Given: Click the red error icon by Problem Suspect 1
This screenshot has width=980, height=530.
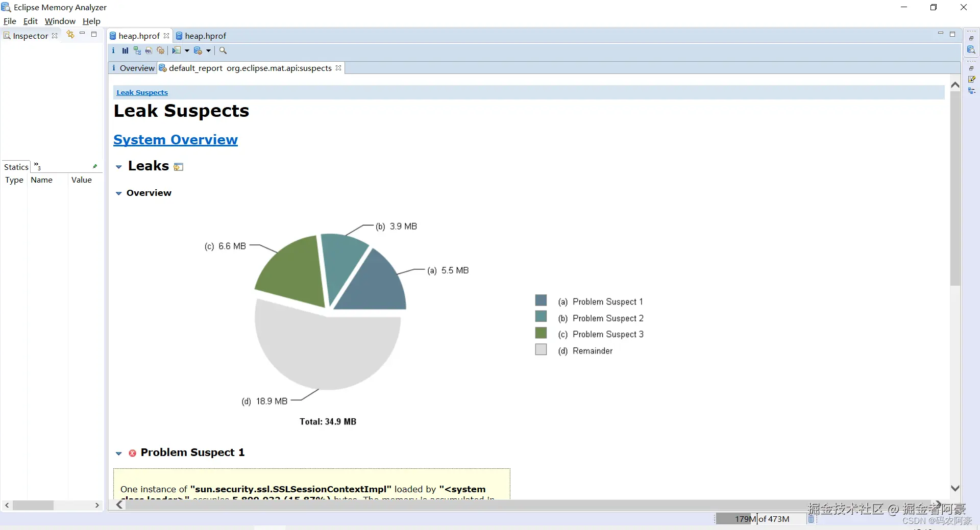Looking at the screenshot, I should [132, 453].
